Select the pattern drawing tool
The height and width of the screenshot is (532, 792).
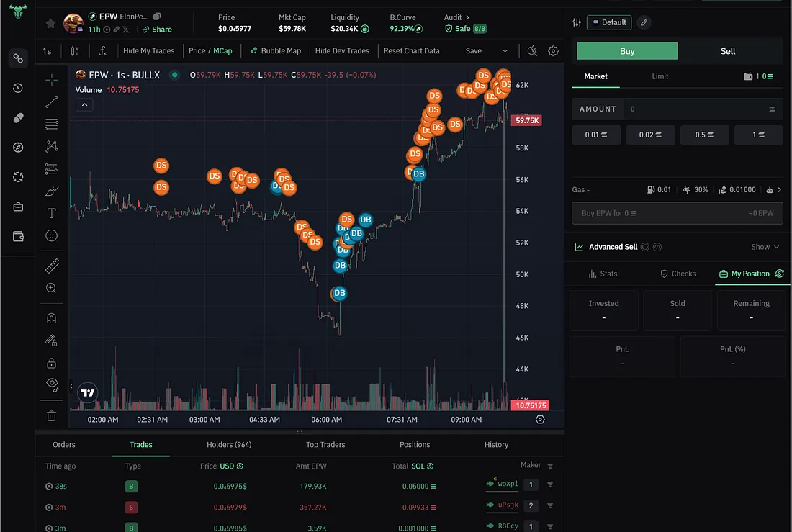point(52,147)
